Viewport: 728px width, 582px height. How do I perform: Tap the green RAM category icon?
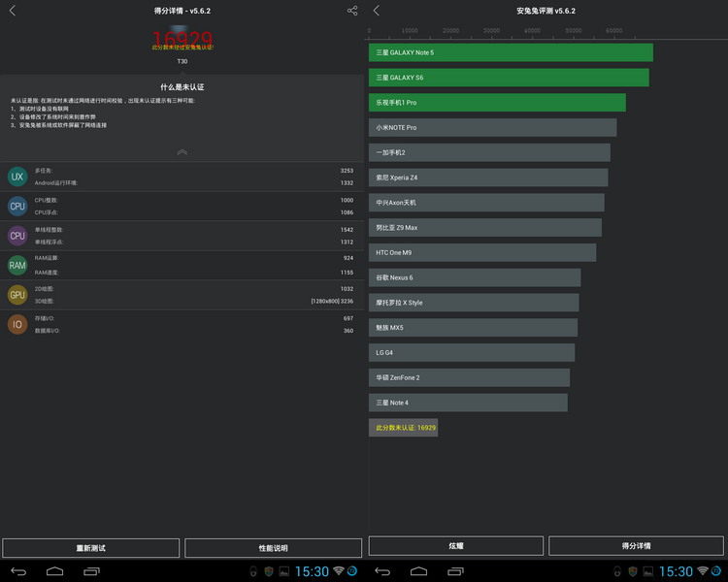tap(17, 265)
